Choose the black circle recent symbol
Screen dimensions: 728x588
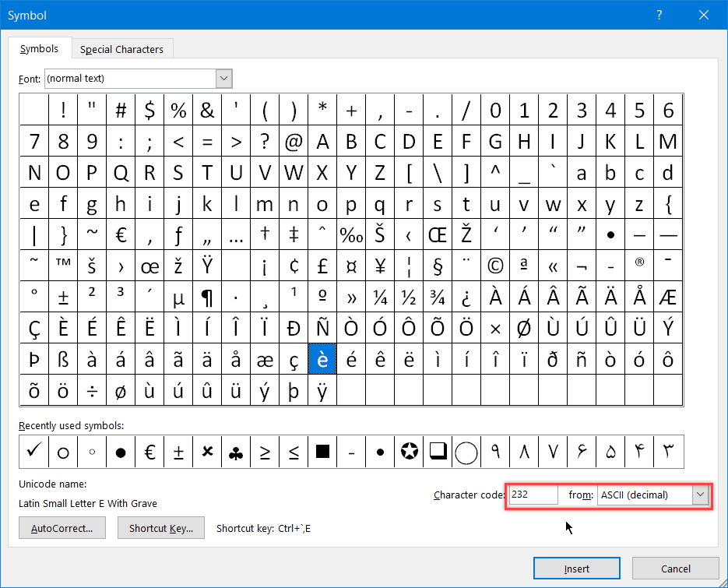pos(121,452)
